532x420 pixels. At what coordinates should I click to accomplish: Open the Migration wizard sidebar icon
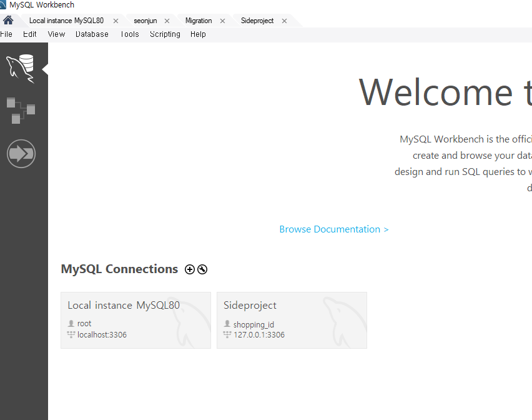[x=21, y=154]
